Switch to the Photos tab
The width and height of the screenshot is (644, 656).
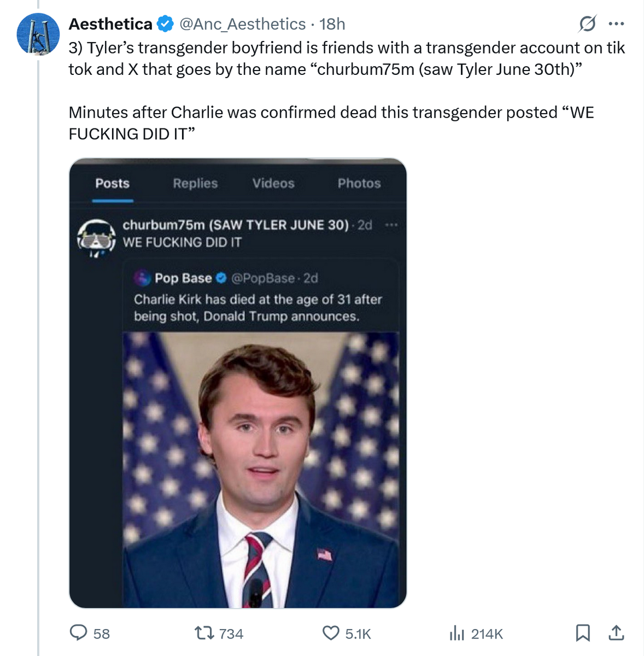click(359, 184)
